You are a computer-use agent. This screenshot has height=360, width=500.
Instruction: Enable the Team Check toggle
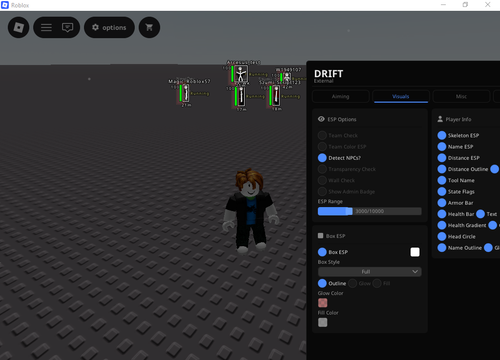click(x=322, y=135)
